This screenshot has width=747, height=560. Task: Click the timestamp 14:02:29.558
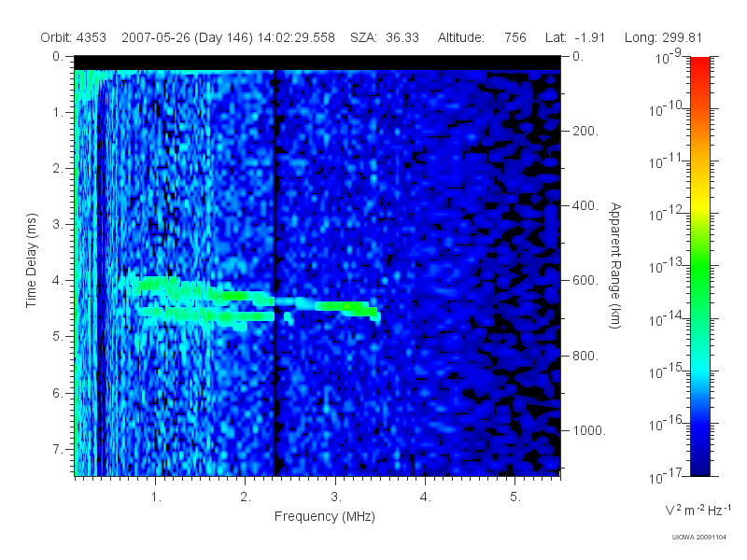point(296,37)
